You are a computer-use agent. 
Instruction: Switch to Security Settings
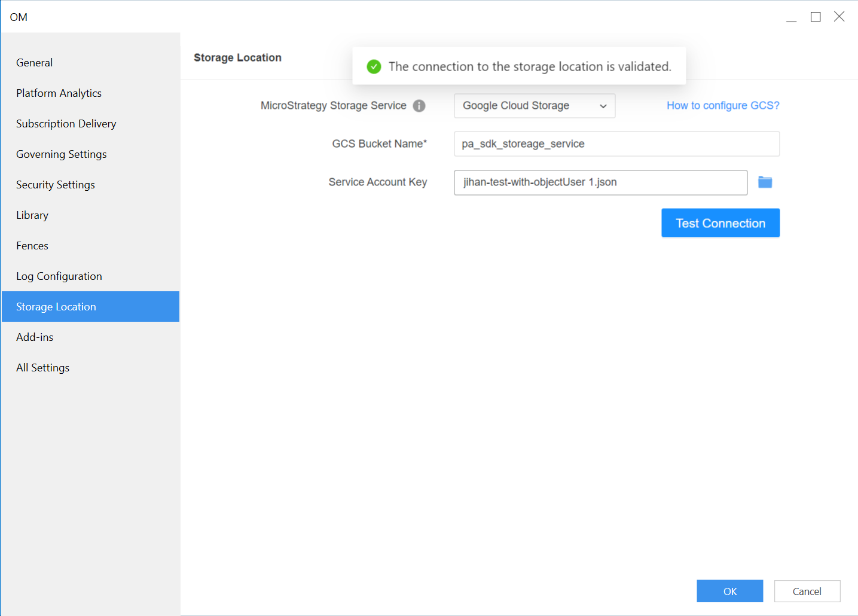[x=55, y=185]
